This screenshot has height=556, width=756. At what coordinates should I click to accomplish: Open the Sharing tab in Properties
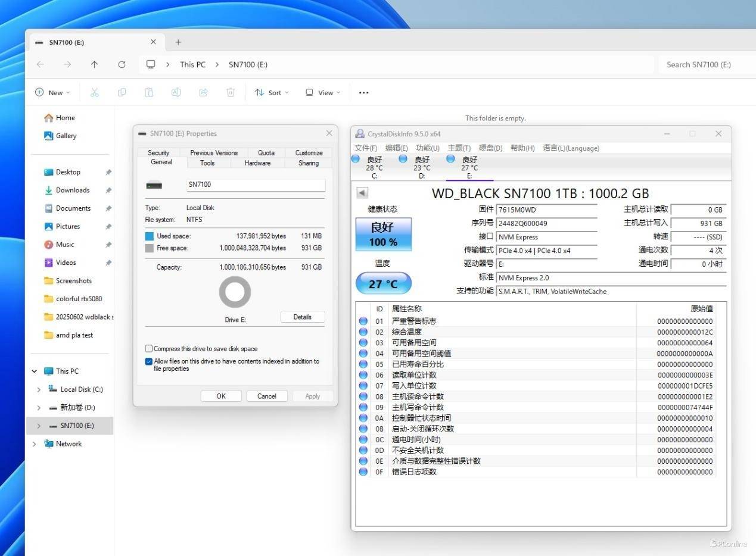(309, 163)
